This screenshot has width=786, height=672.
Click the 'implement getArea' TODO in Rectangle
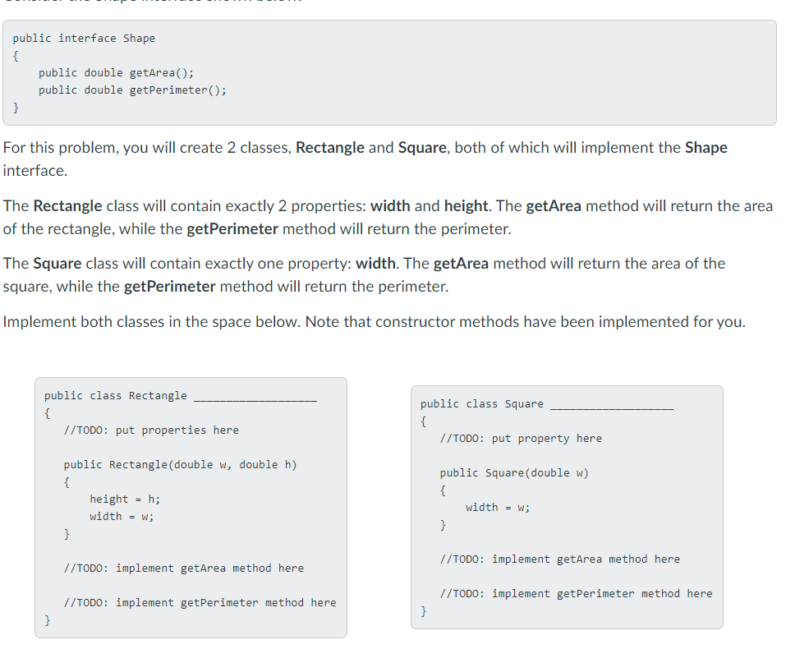coord(183,568)
